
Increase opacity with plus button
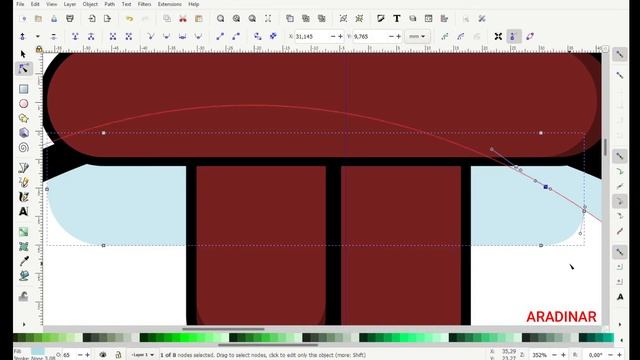(87, 355)
